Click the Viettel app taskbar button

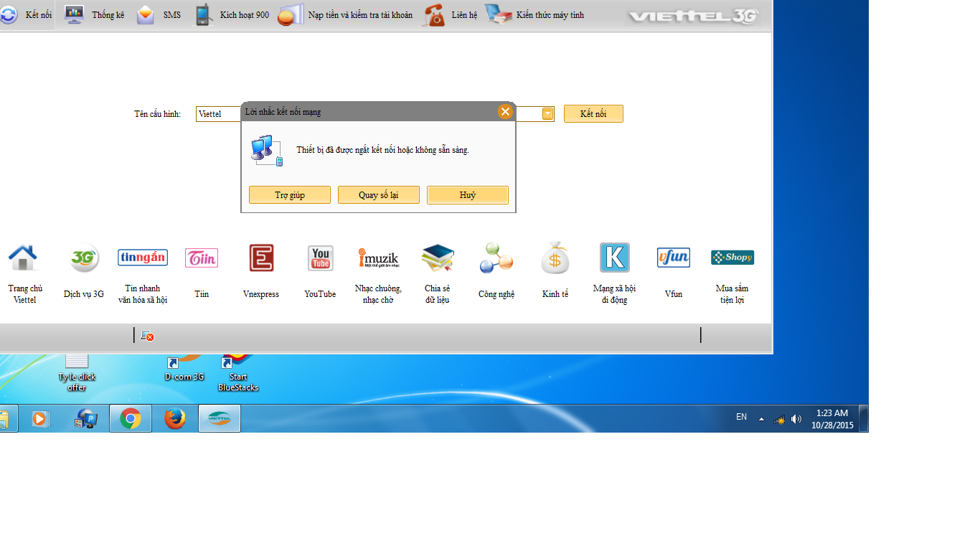pyautogui.click(x=220, y=418)
